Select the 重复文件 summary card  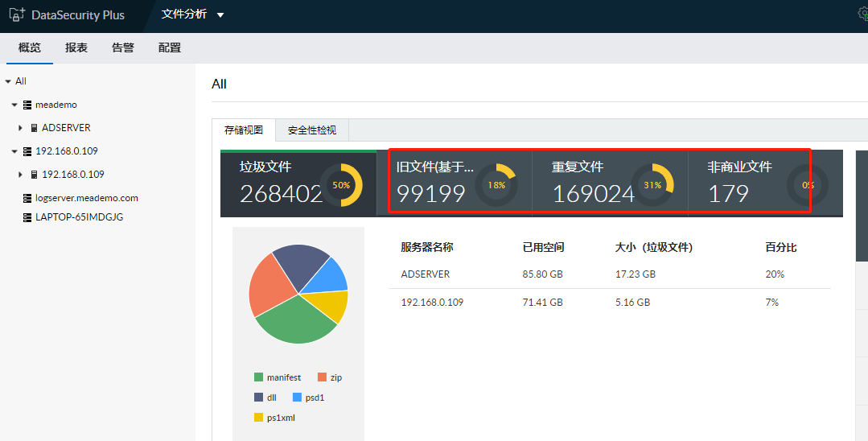tap(610, 183)
